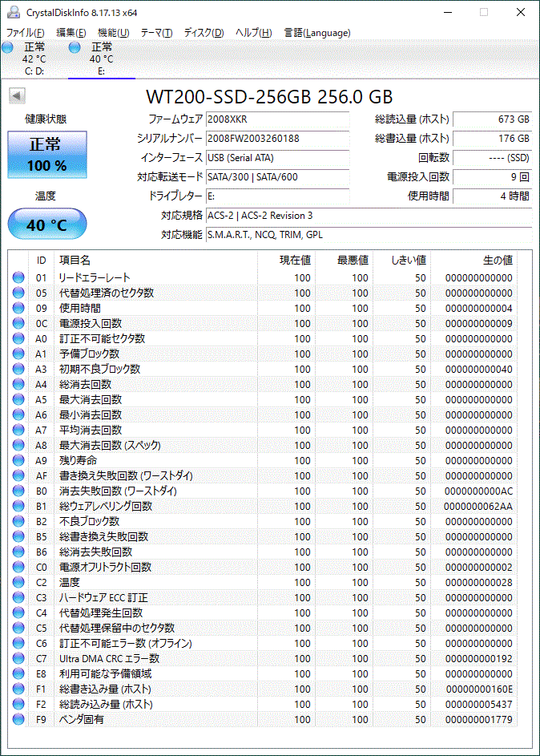Click status icon for row C7 Ultra DMA CRC
This screenshot has width=540, height=756.
18,658
